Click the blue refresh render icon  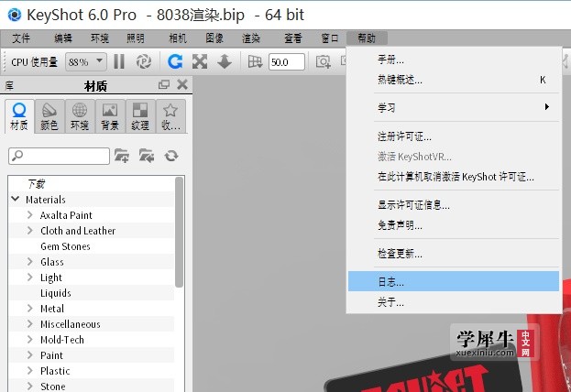(175, 61)
